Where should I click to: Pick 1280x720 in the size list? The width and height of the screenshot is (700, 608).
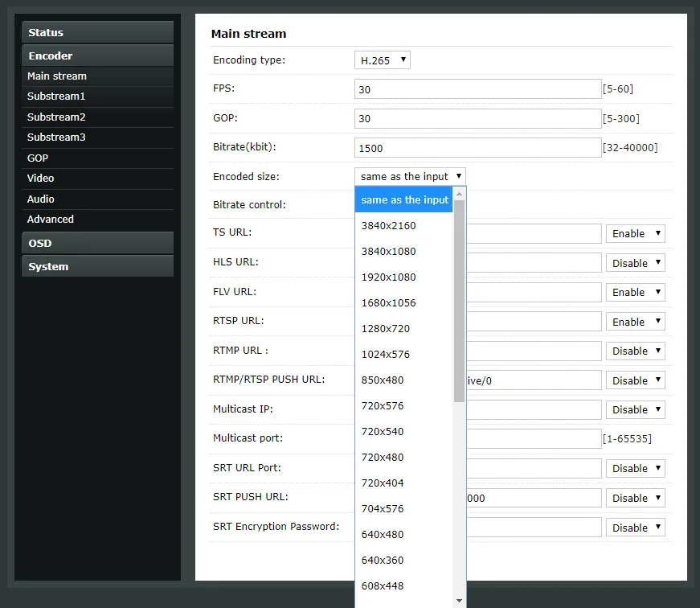[x=385, y=329]
